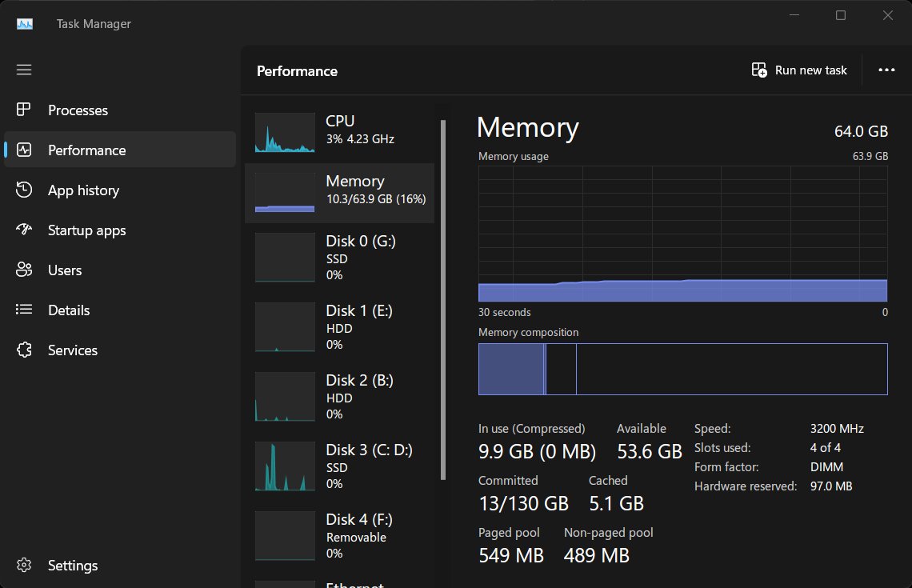Click the Run new task button
The height and width of the screenshot is (588, 912).
(799, 70)
